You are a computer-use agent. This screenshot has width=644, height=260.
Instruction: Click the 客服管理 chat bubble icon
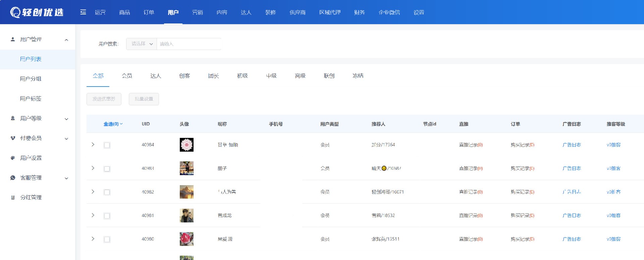13,178
